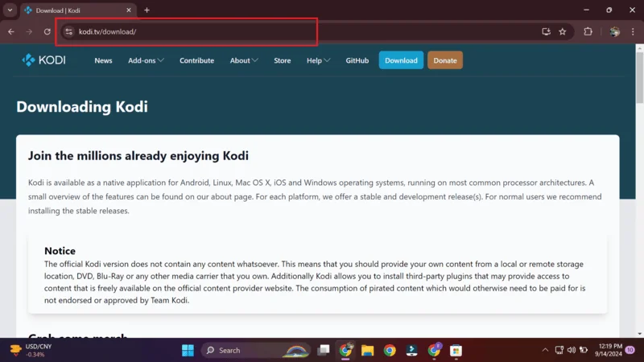
Task: Click the volume icon in system tray
Action: [x=572, y=350]
